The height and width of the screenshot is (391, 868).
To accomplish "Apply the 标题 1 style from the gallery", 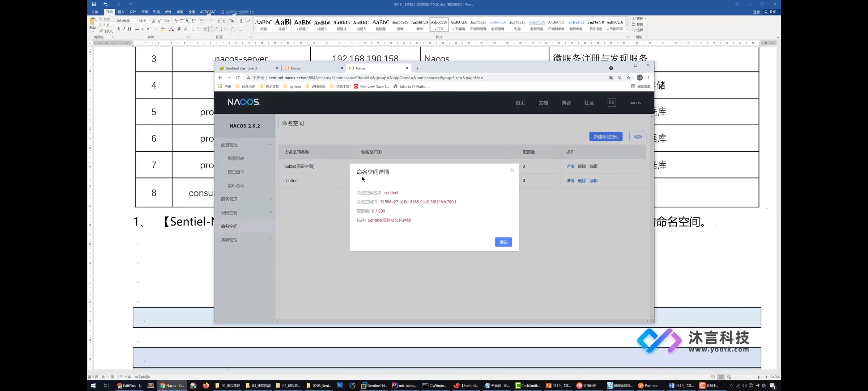I will (283, 25).
